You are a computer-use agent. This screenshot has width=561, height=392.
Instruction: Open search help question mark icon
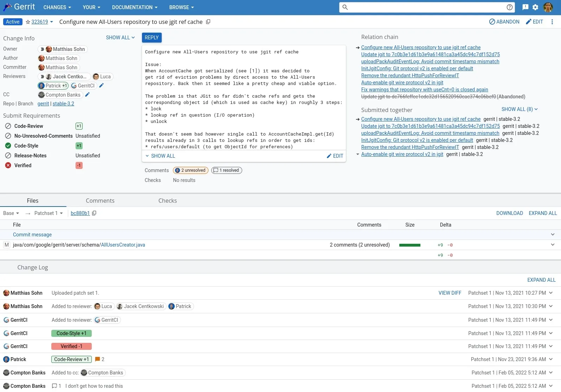click(509, 7)
